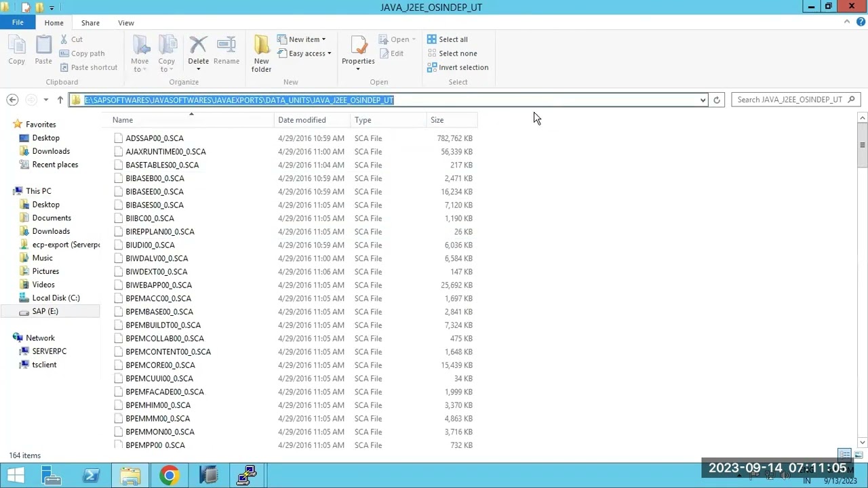
Task: Switch to the Home ribbon tab
Action: pyautogui.click(x=54, y=23)
